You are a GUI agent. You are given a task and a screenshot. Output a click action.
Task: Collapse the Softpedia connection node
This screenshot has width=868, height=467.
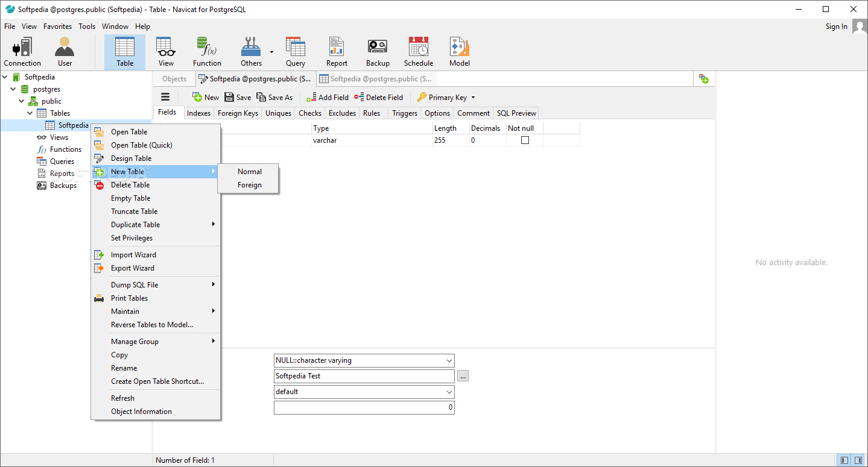click(x=5, y=77)
